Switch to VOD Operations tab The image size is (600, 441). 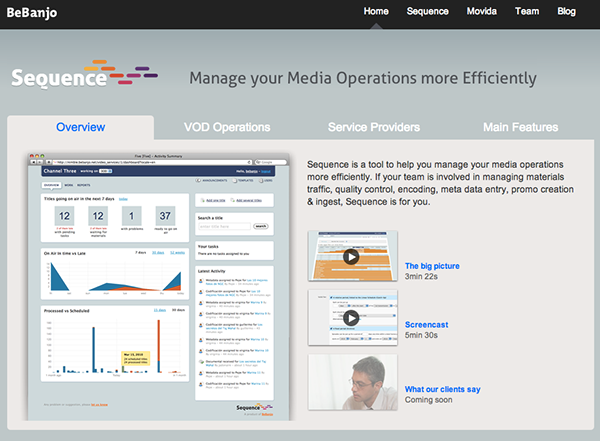[x=227, y=127]
